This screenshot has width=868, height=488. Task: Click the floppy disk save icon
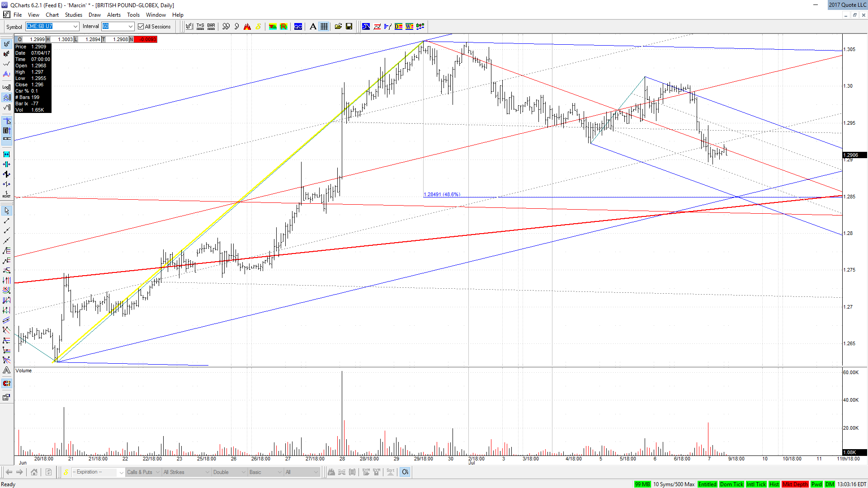tap(349, 27)
